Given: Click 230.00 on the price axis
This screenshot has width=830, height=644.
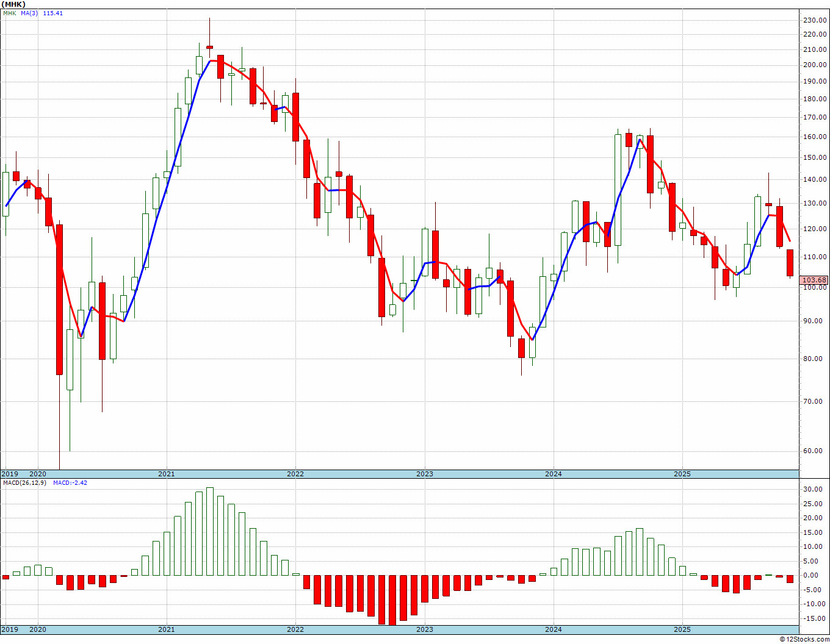Looking at the screenshot, I should (815, 20).
